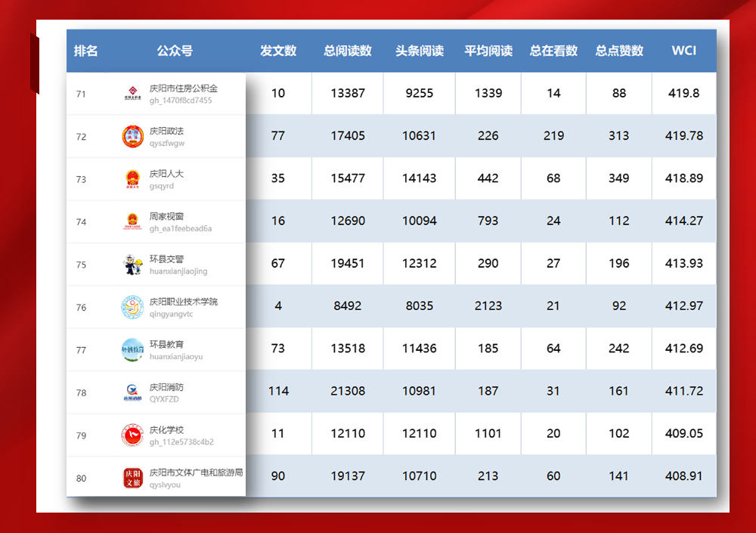Click average reads value 1339
The width and height of the screenshot is (756, 533).
click(x=488, y=93)
